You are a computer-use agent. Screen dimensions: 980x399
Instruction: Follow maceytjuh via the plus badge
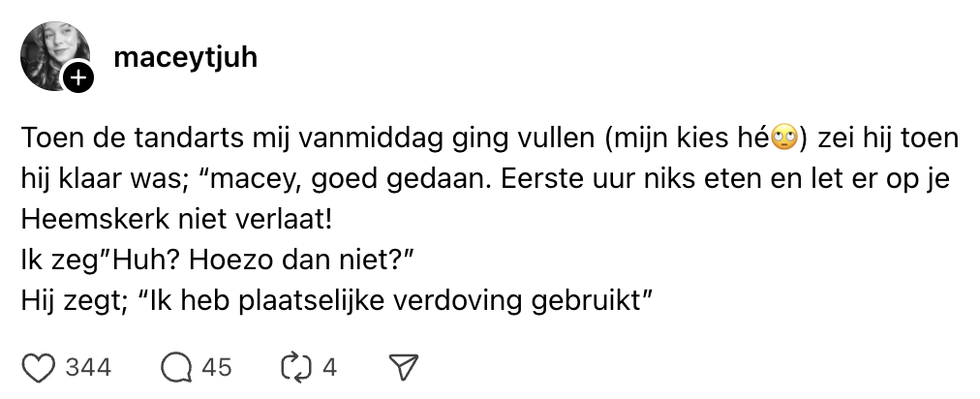coord(79,78)
